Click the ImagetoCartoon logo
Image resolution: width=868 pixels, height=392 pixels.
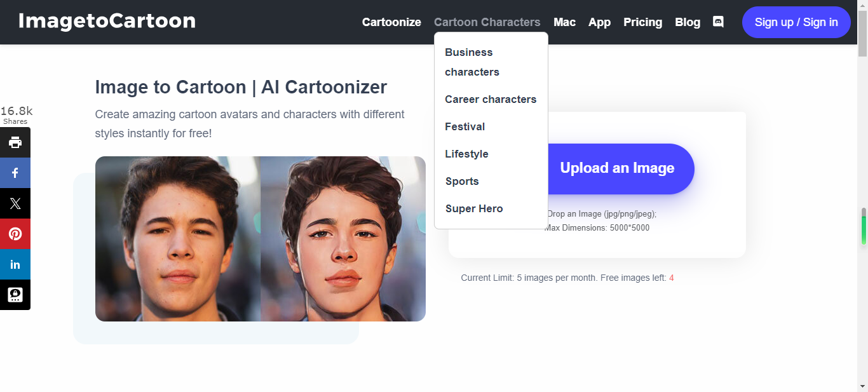[x=107, y=22]
